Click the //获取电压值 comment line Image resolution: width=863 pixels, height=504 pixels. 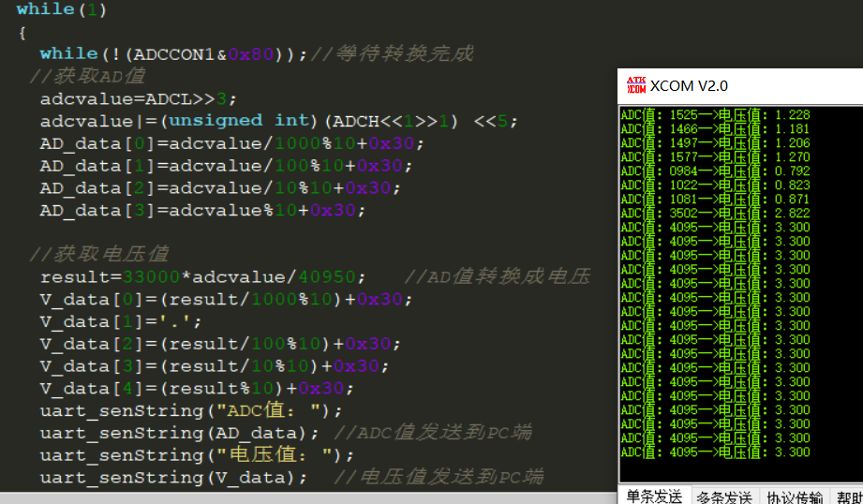(98, 254)
